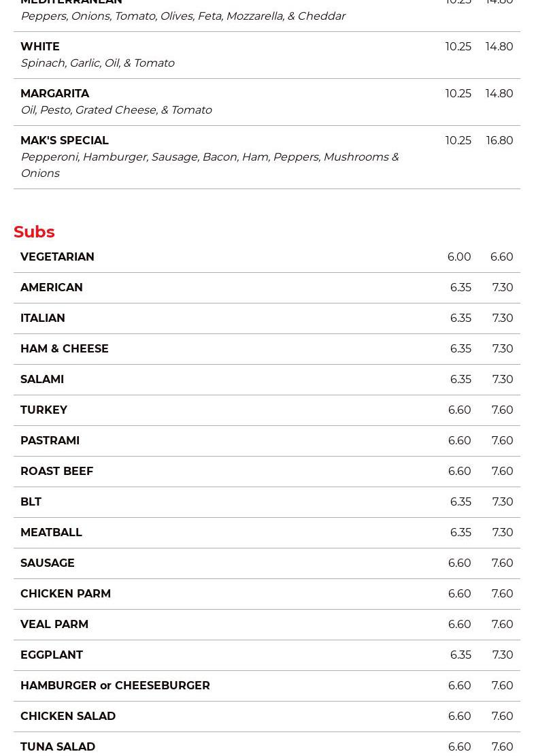Click the 16.80 price for Mak's Special
Viewport: 534px width, 756px height.
coord(499,140)
